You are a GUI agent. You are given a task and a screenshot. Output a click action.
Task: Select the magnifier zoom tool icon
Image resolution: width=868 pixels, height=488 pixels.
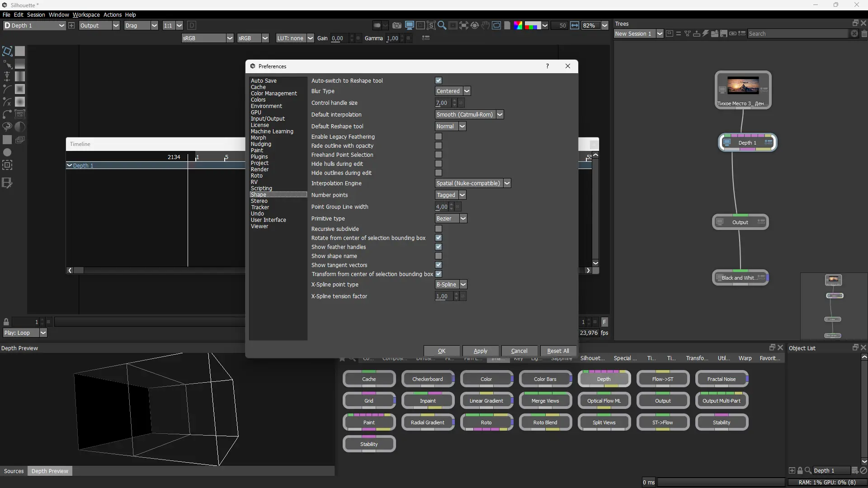point(442,26)
